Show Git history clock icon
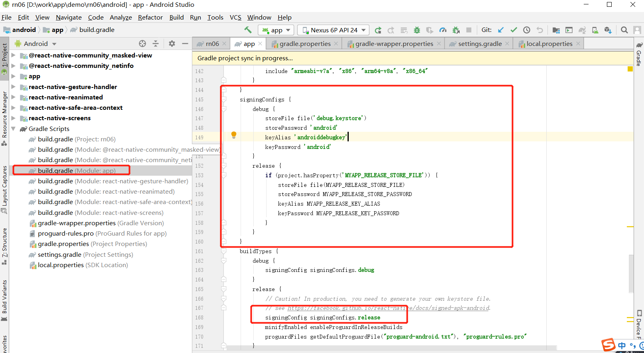Viewport: 644px width, 353px height. [527, 30]
